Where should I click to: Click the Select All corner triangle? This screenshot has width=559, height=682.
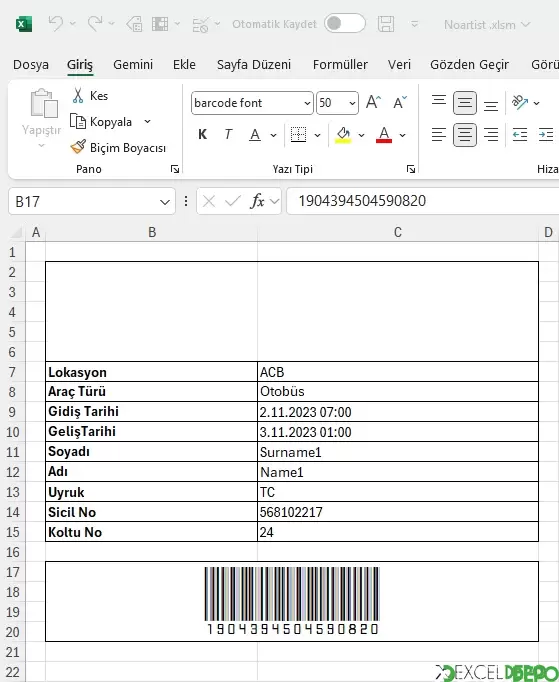[16, 233]
